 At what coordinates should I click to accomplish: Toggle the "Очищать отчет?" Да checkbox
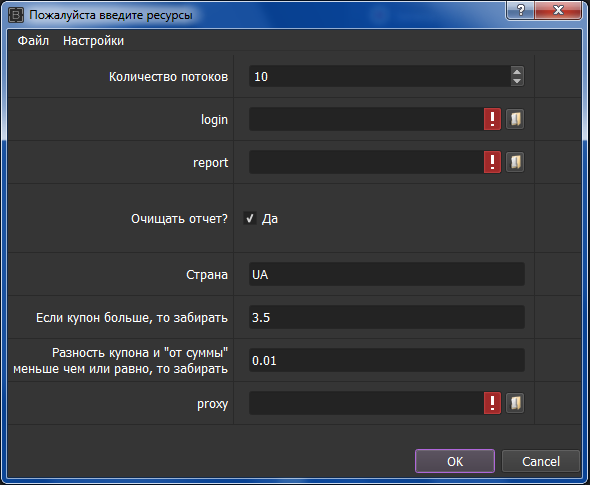click(250, 218)
